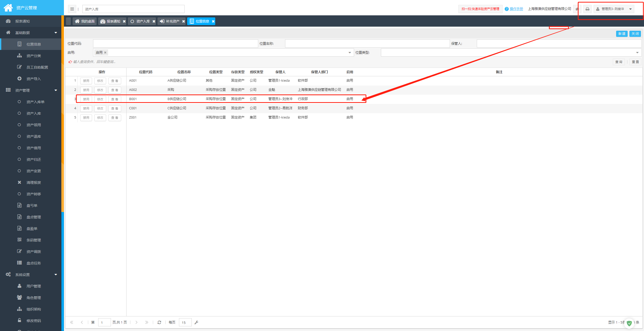Click the 扫一扫,快速体验资产云管理 link
Image resolution: width=644 pixels, height=331 pixels.
pos(480,9)
